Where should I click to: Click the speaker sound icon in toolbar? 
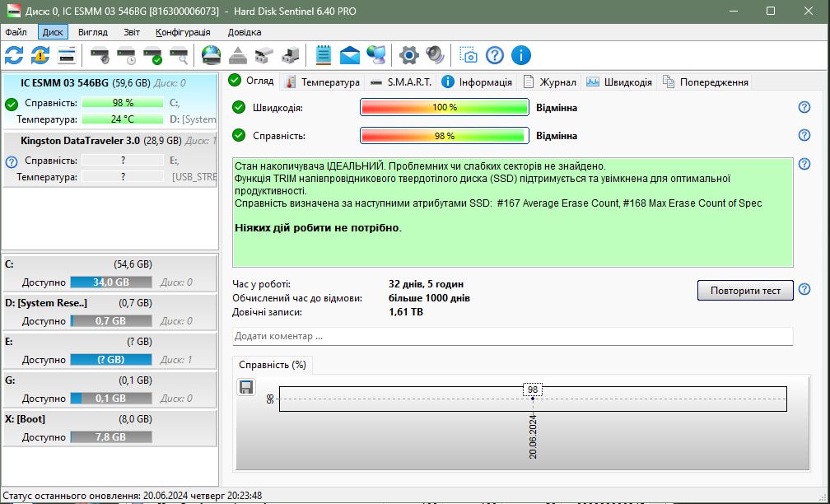(435, 55)
